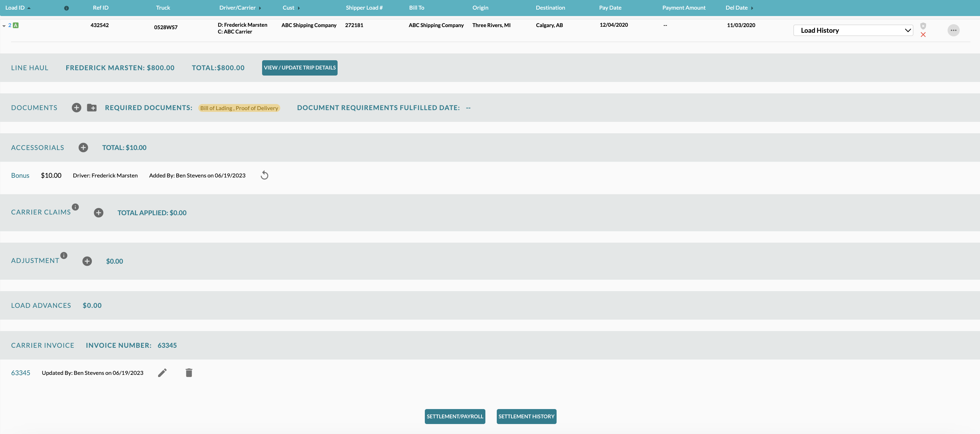
Task: Open load ID 2 link
Action: coord(10,25)
